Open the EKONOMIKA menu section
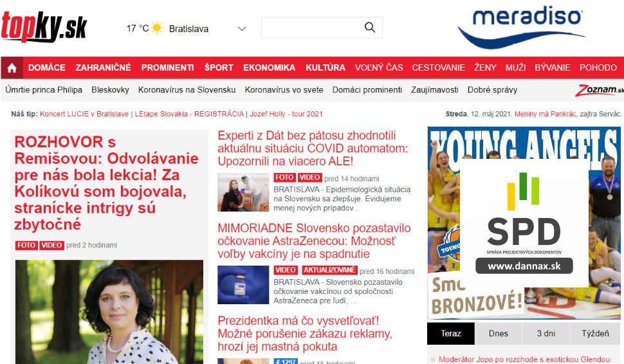Viewport: 624px width, 364px height. click(x=270, y=68)
